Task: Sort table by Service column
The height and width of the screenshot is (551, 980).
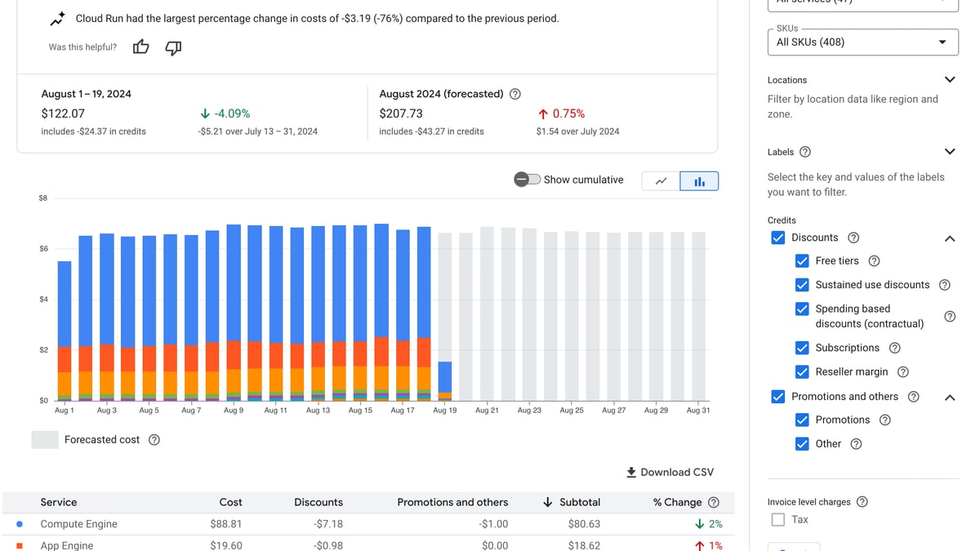Action: point(59,503)
